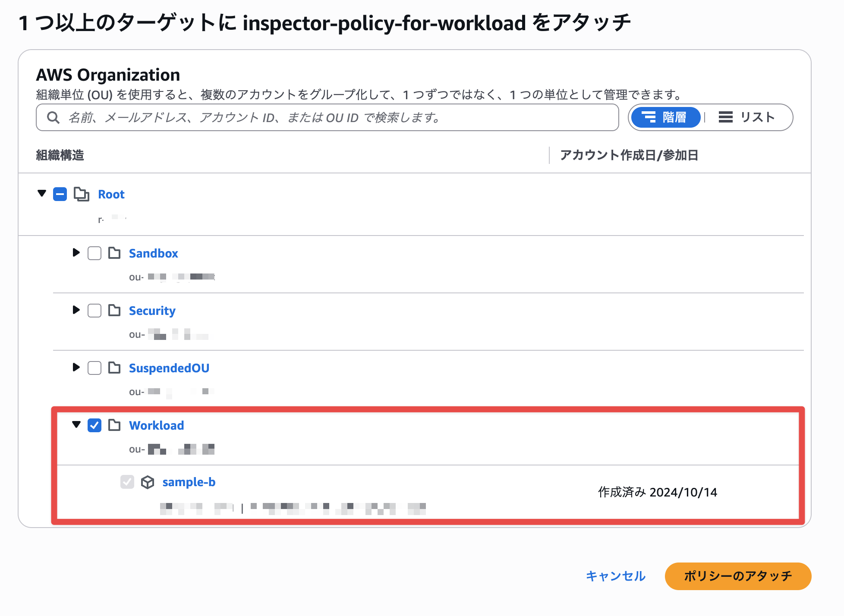Select the 階層 hierarchy view tab
Viewport: 844px width, 616px height.
(665, 117)
